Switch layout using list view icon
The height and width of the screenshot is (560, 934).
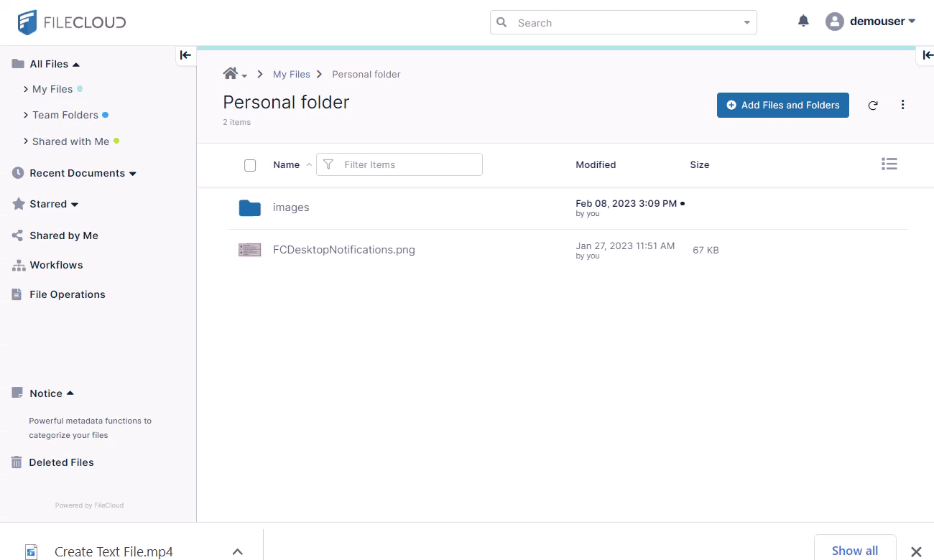[889, 164]
